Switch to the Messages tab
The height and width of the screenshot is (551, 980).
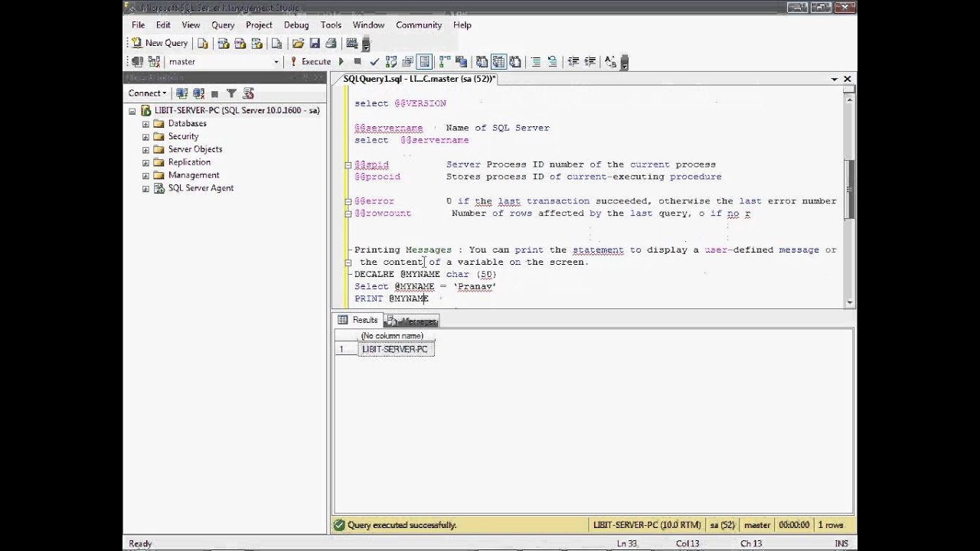tap(411, 321)
